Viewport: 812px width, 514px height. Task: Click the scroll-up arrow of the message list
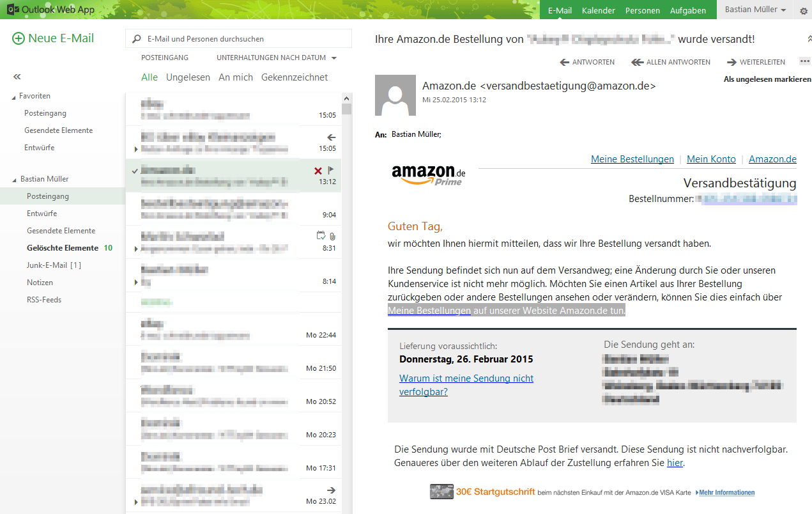coord(347,98)
